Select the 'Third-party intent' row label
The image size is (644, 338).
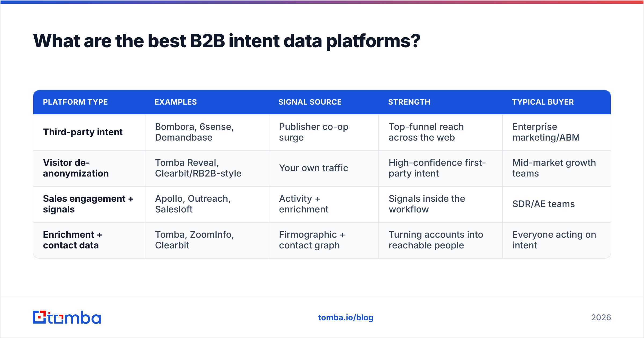pos(83,132)
